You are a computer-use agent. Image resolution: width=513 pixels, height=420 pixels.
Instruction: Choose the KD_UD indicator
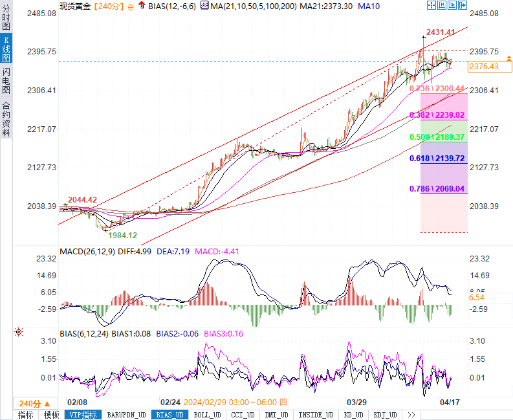354,415
